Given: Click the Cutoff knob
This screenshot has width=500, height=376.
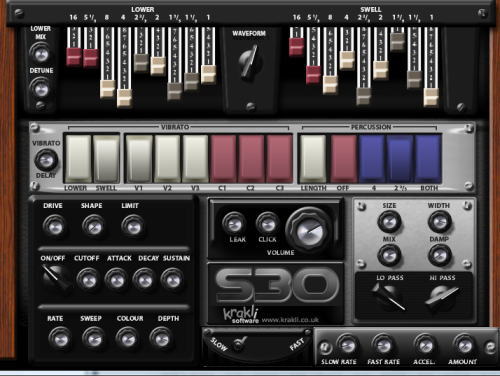Looking at the screenshot, I should [x=88, y=279].
